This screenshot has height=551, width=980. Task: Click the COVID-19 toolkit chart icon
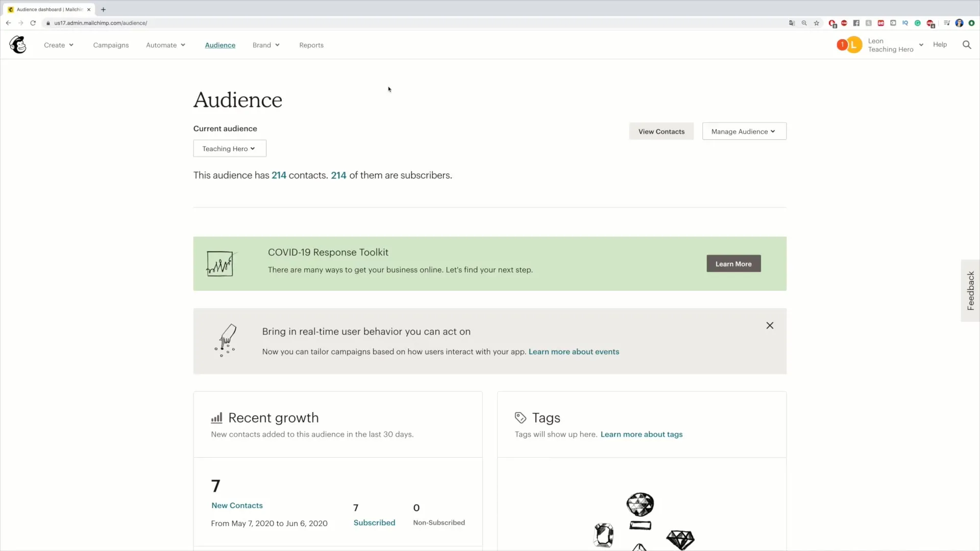[220, 263]
